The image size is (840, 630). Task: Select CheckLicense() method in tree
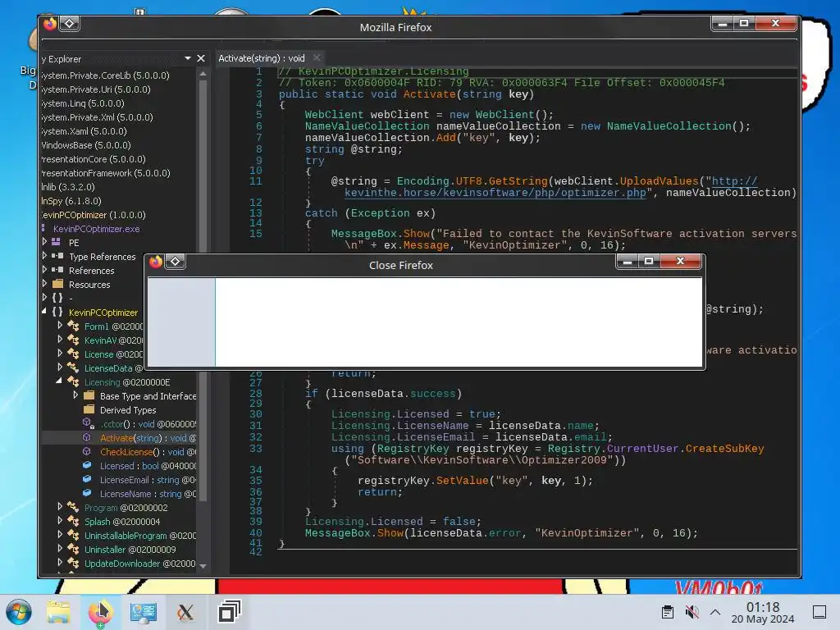[148, 452]
